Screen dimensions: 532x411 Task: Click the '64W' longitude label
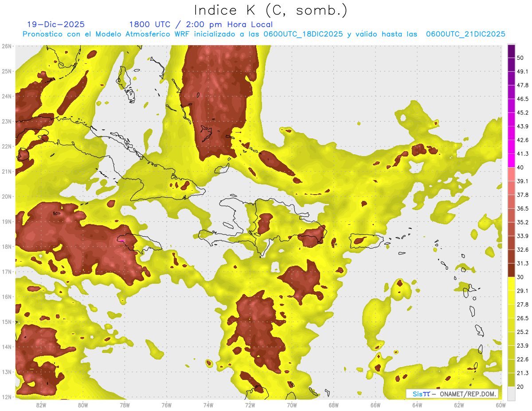pos(417,405)
